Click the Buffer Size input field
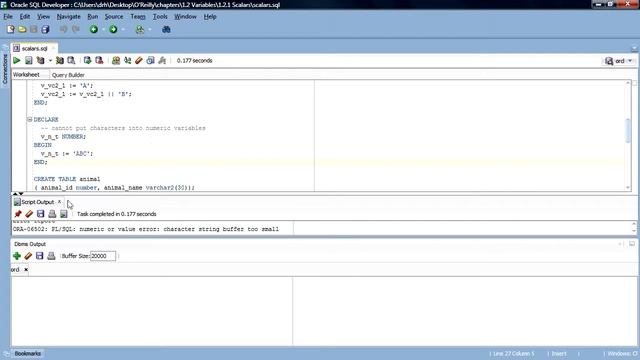Viewport: 640px width, 360px height. (x=102, y=256)
